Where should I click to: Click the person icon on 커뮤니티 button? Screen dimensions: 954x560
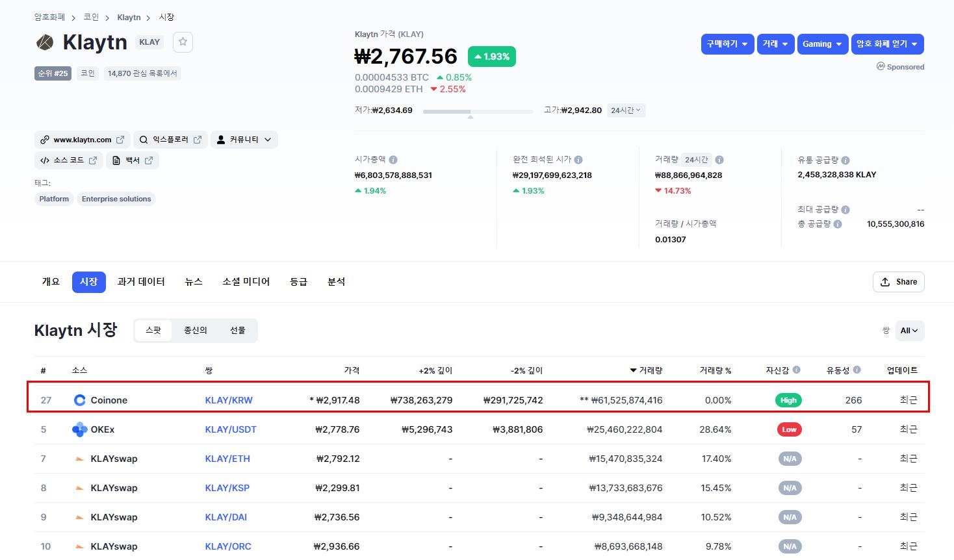point(221,140)
